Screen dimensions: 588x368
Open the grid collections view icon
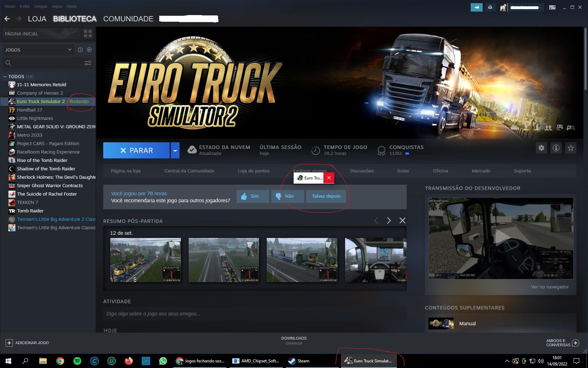point(88,34)
